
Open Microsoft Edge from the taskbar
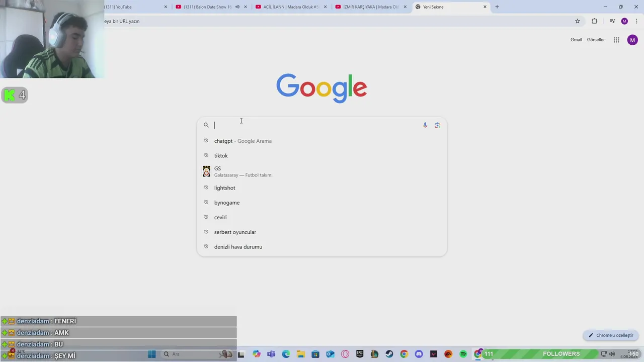click(286, 354)
